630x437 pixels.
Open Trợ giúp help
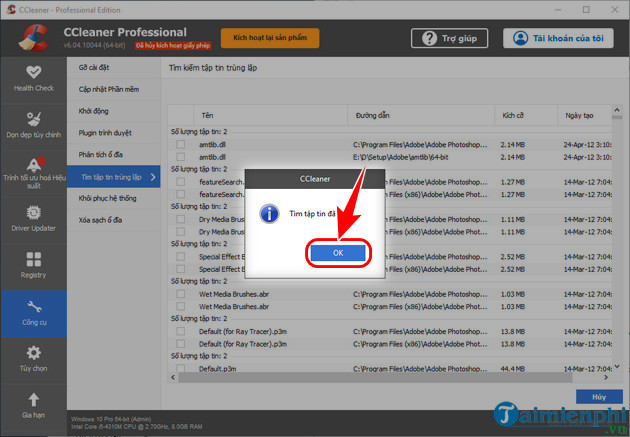[x=449, y=38]
